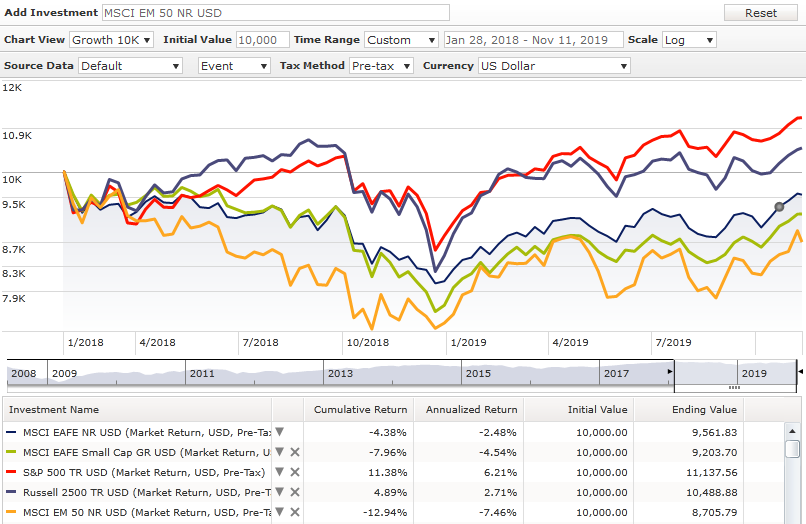
Task: Open options triangle for S&P 500 TR USD
Action: pyautogui.click(x=280, y=472)
